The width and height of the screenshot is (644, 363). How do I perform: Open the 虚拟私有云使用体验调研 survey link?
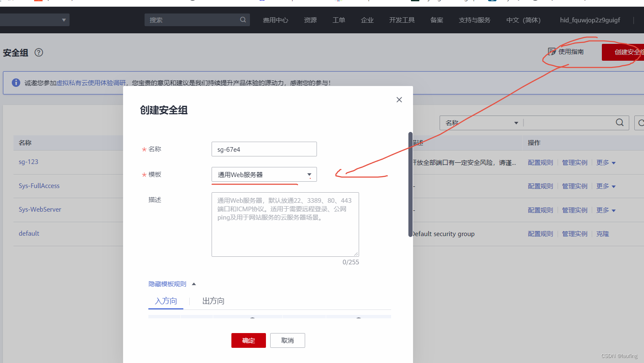click(91, 83)
